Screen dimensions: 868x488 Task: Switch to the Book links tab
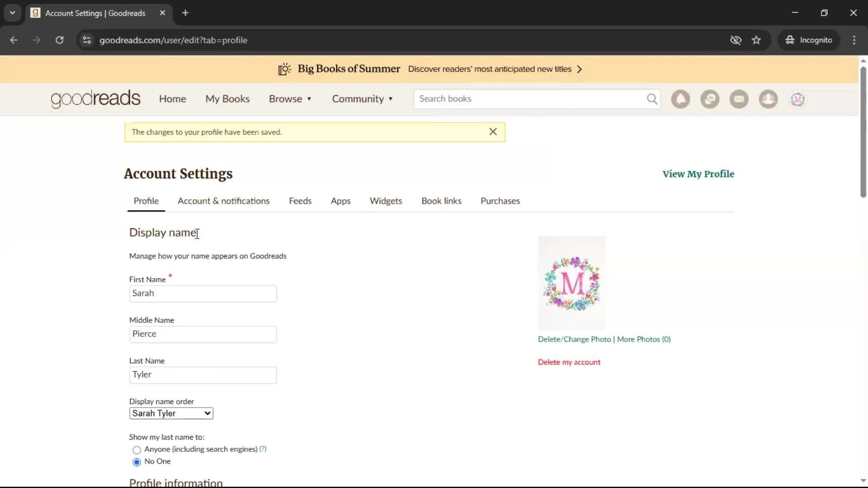point(441,201)
